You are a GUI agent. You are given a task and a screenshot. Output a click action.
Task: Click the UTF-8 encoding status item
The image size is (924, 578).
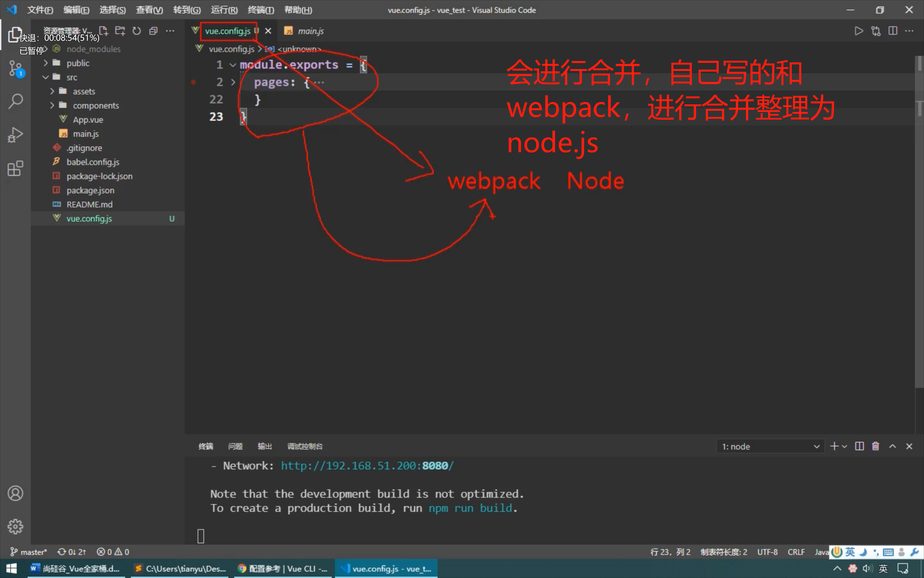(x=767, y=552)
